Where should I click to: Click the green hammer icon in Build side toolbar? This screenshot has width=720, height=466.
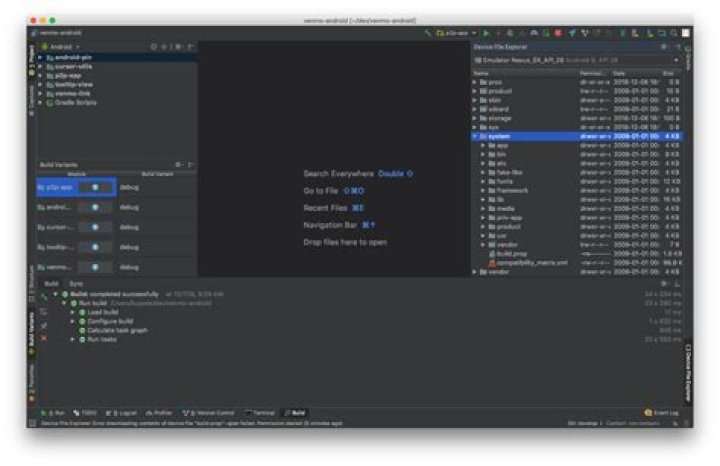(x=44, y=298)
